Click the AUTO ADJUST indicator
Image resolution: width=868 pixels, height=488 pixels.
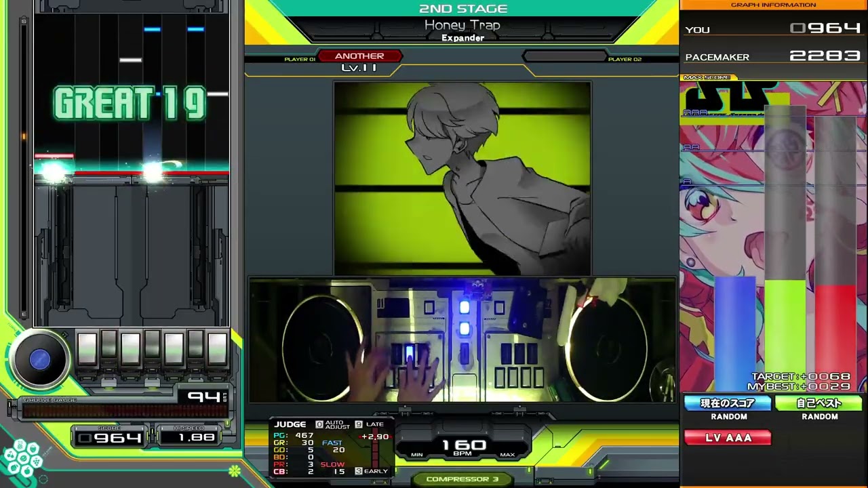(x=333, y=425)
